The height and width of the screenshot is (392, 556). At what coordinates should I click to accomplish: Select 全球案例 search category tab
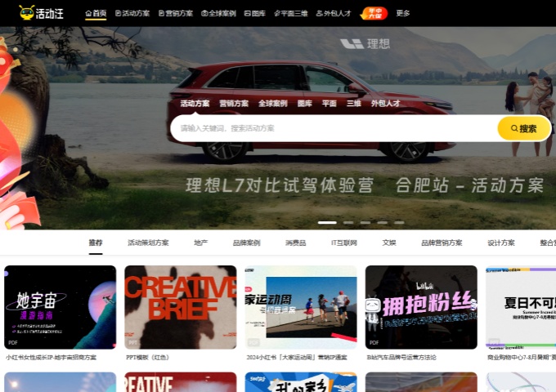(x=272, y=104)
